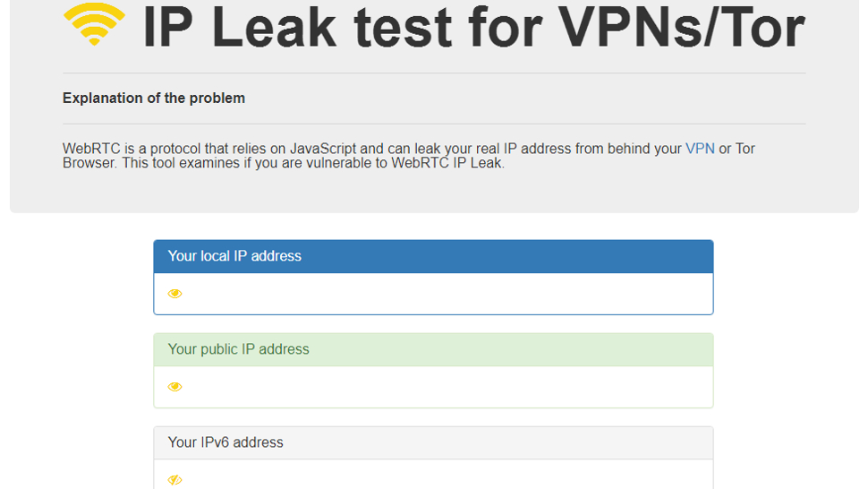868x489 pixels.
Task: Click the word 'test' in the page title
Action: (403, 27)
